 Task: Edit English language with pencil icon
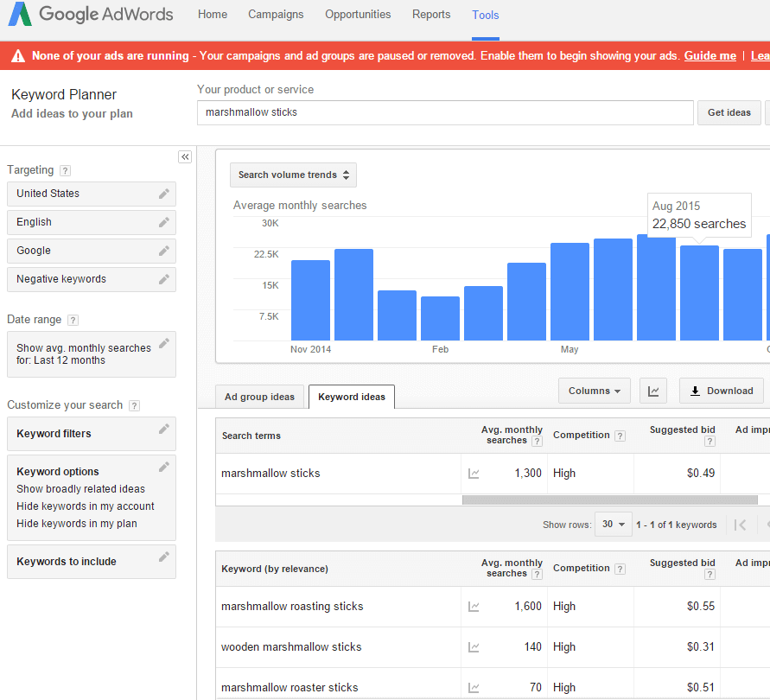[164, 222]
